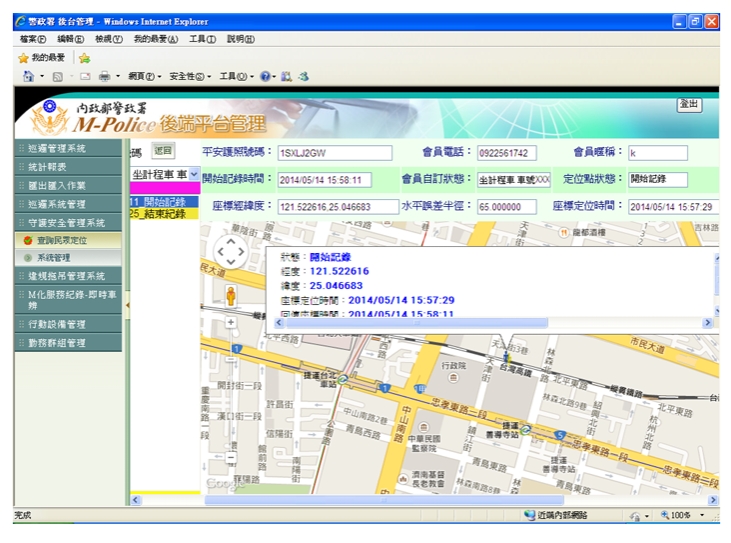Open 行動設備管理 in sidebar
731x543 pixels.
coord(68,324)
